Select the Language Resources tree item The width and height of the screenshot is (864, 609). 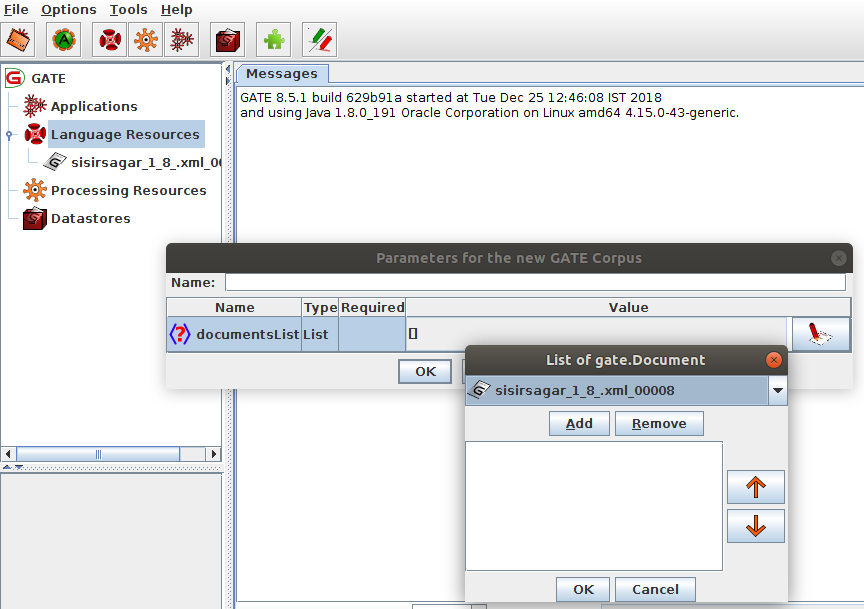point(126,133)
